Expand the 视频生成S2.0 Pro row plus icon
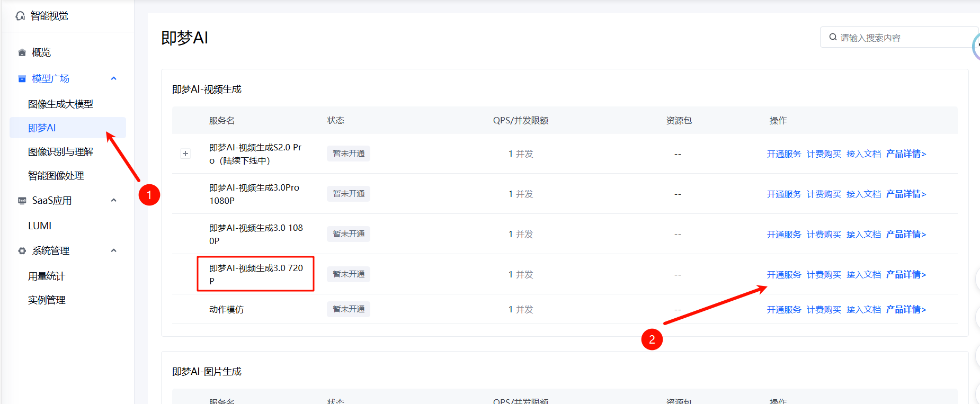 pos(185,154)
